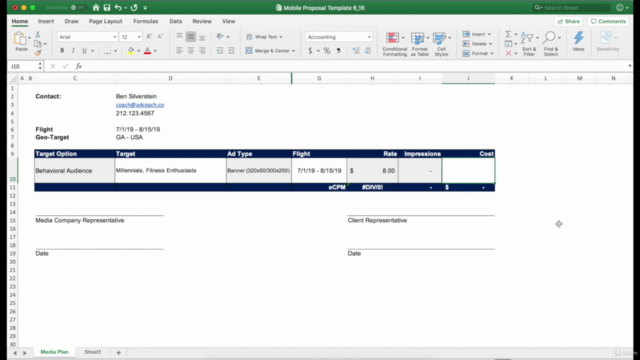Open Ideas lightning bolt
Screen dimensions: 640x360
[578, 41]
